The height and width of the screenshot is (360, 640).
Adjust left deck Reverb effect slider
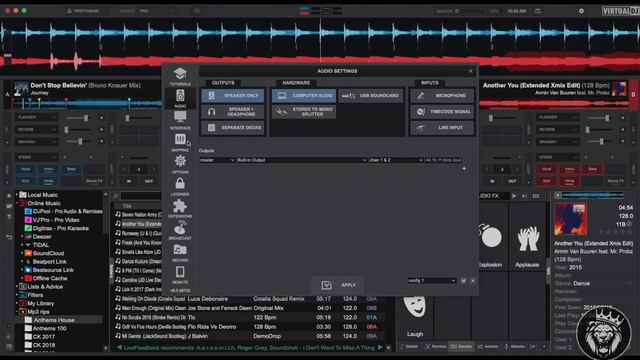[78, 130]
